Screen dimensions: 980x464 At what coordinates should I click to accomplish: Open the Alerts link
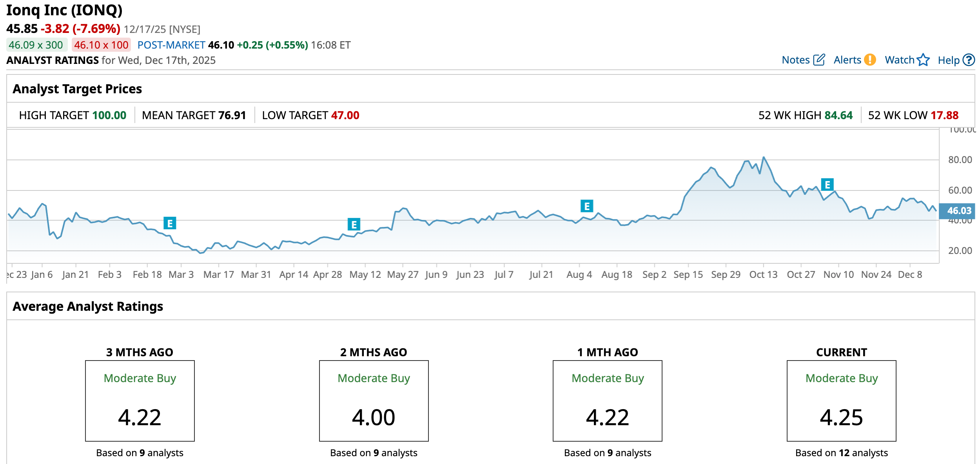[x=847, y=60]
